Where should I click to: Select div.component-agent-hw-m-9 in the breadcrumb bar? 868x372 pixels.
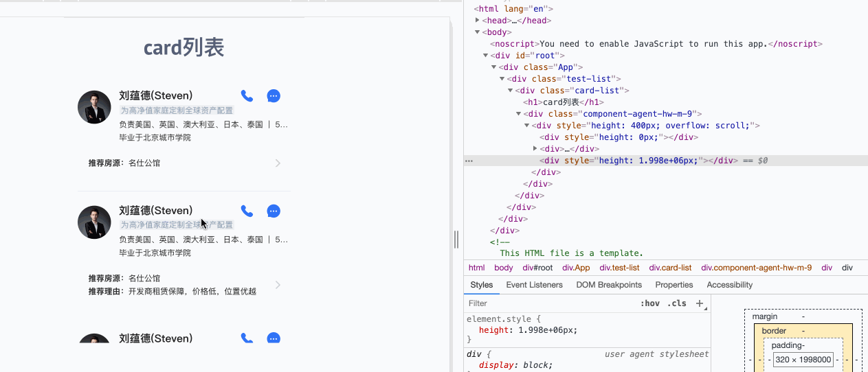(x=756, y=268)
